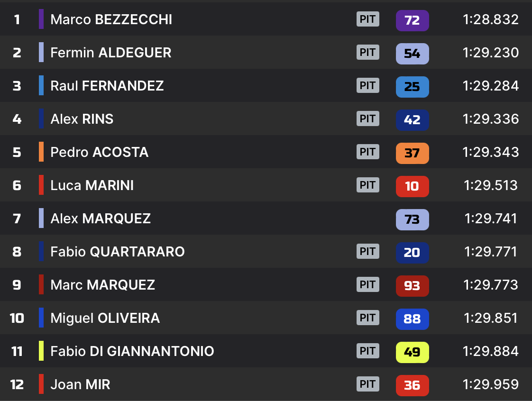This screenshot has width=532, height=401.
Task: Click Miguel Oliveira lap time 1:29.851
Action: point(490,318)
